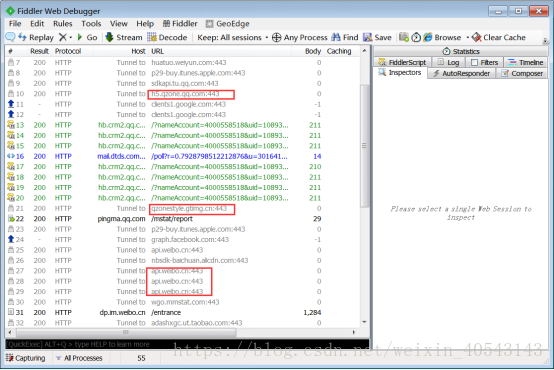Open the Rules menu
554x370 pixels.
pos(63,24)
